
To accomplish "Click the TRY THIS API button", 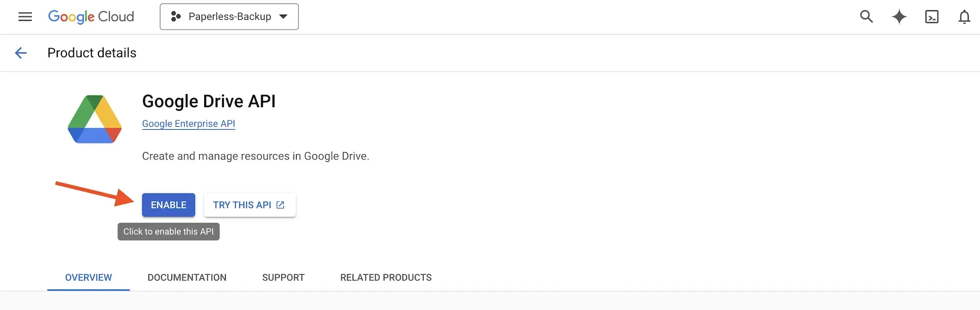I will (250, 205).
